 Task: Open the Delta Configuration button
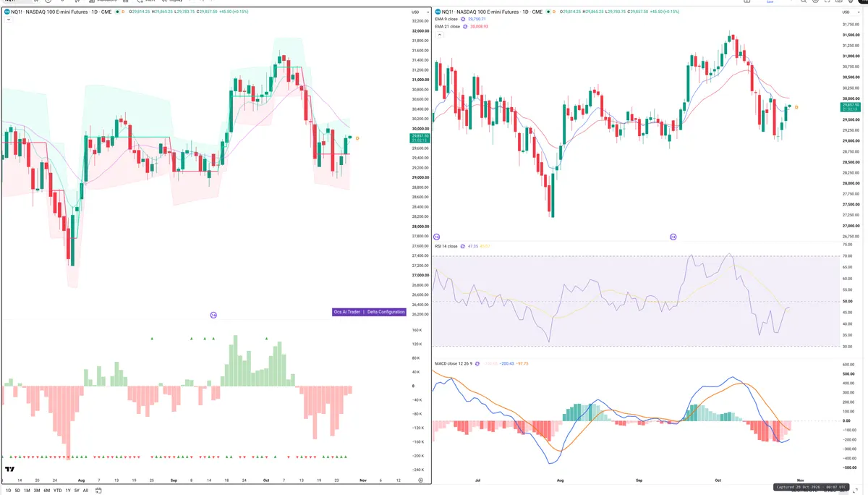click(386, 312)
